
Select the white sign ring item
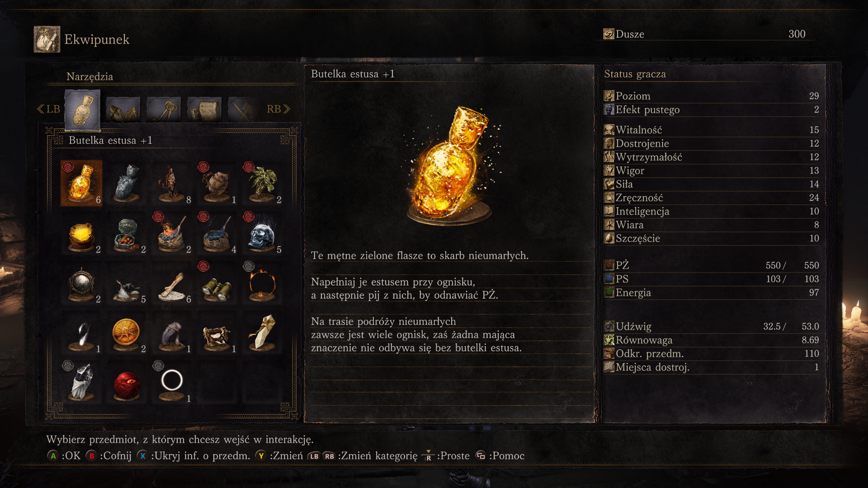pyautogui.click(x=172, y=382)
